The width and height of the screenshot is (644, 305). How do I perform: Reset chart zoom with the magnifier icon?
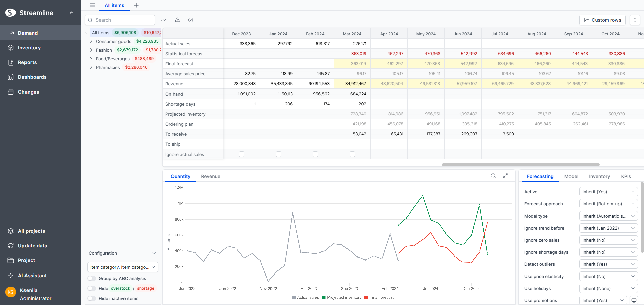tap(493, 176)
